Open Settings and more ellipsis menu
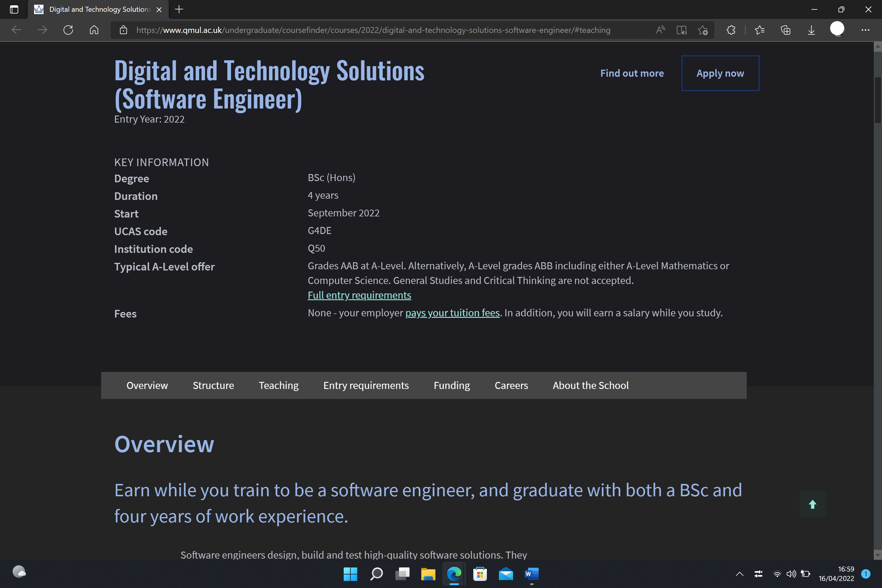The image size is (882, 588). (865, 30)
